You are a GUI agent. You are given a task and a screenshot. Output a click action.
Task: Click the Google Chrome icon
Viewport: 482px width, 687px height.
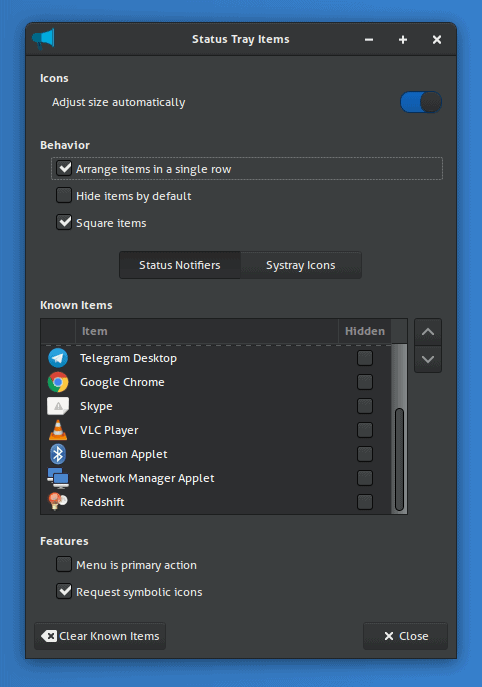58,382
